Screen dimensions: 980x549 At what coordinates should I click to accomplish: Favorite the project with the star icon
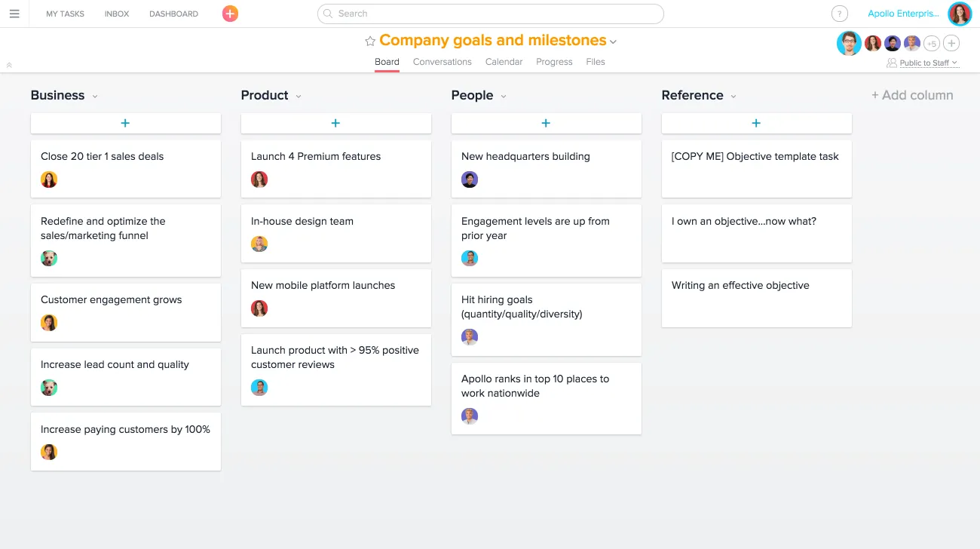(x=370, y=41)
